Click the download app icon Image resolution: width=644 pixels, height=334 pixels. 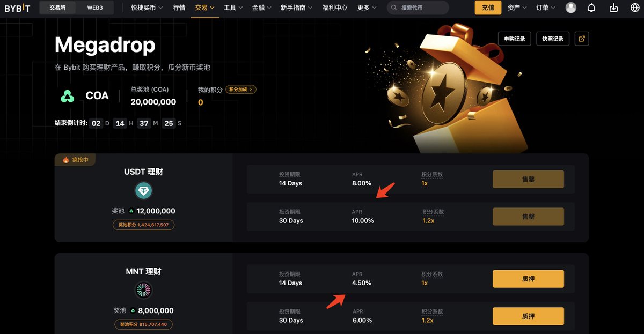click(x=614, y=8)
